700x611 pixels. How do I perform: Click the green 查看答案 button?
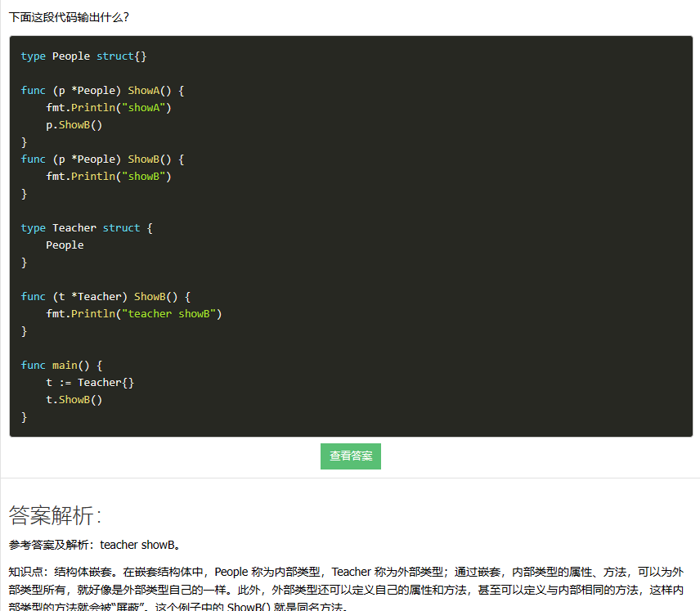350,456
